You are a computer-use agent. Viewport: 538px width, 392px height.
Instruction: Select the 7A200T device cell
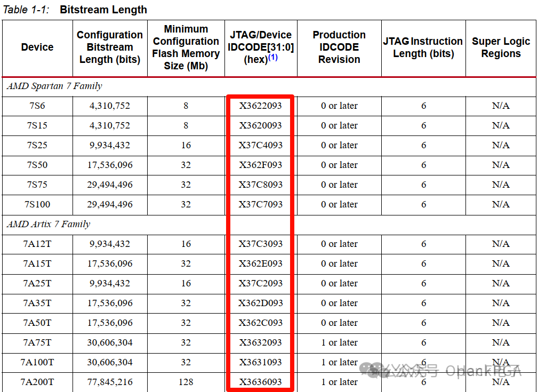click(x=37, y=382)
